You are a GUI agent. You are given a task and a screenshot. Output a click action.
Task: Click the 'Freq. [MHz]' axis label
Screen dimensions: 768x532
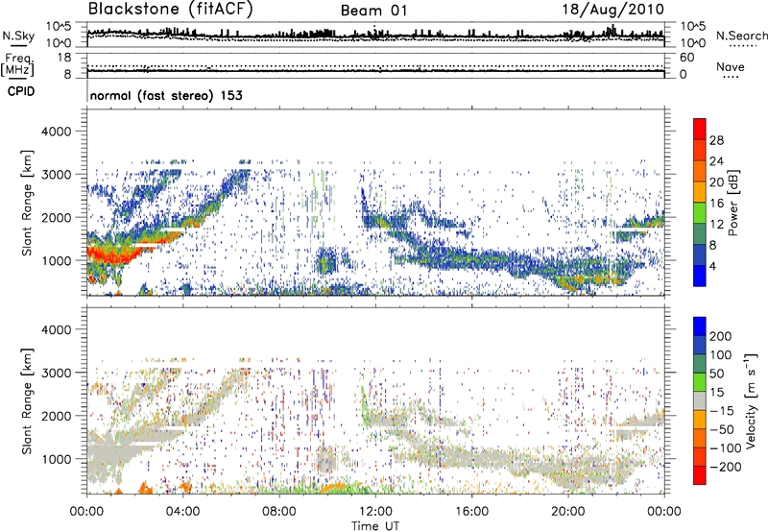pyautogui.click(x=17, y=65)
